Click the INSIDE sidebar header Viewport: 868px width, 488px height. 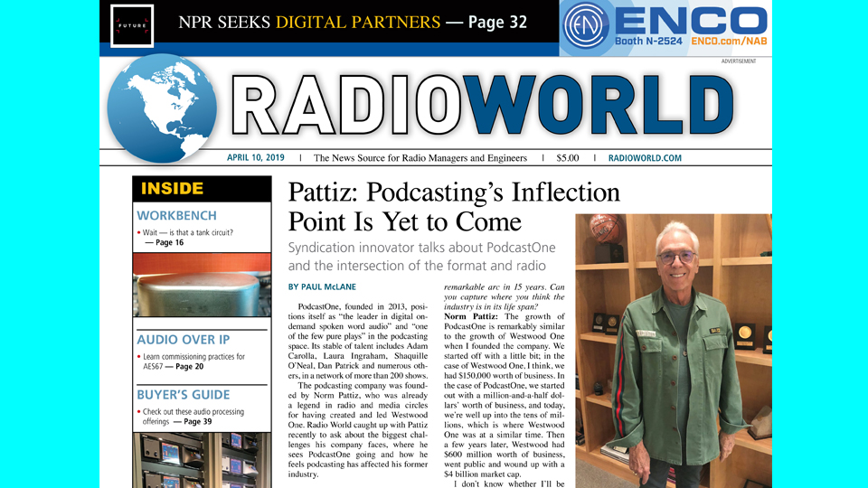202,189
